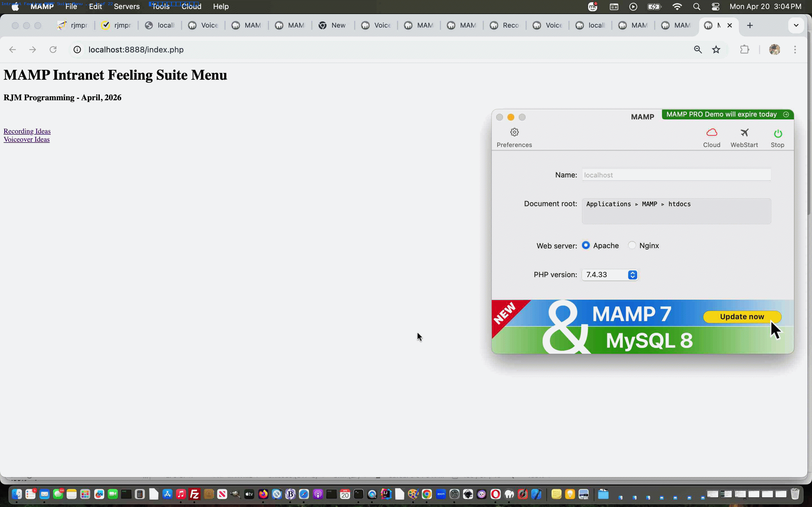Select the Apache web server option
The image size is (812, 507).
(x=586, y=245)
